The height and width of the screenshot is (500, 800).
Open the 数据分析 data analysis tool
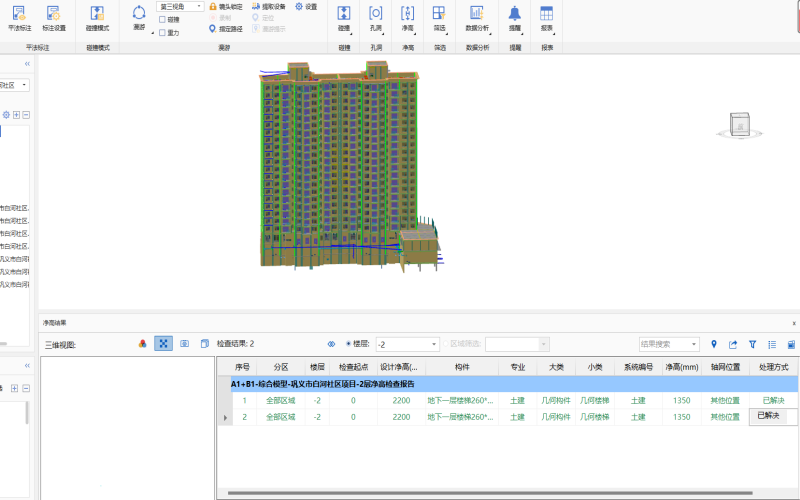477,19
